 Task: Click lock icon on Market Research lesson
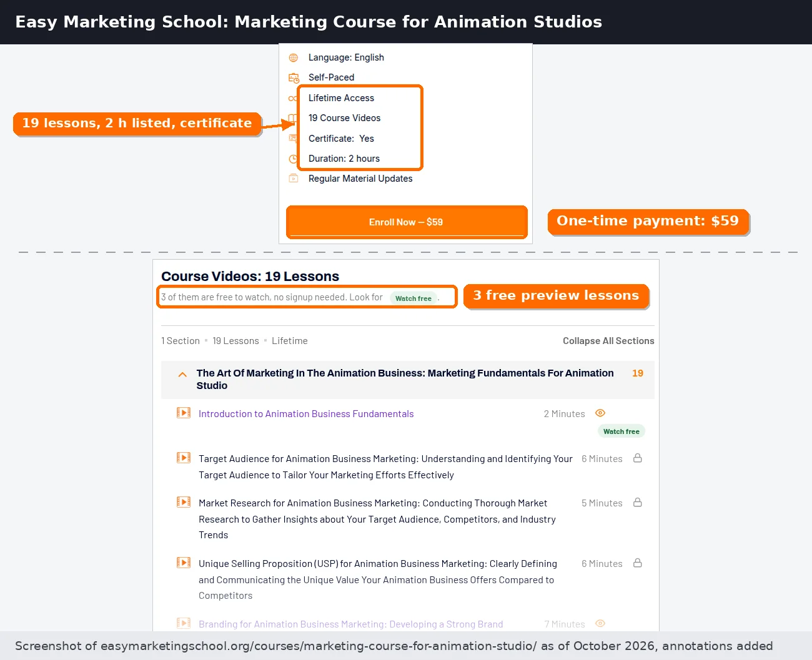(x=638, y=502)
